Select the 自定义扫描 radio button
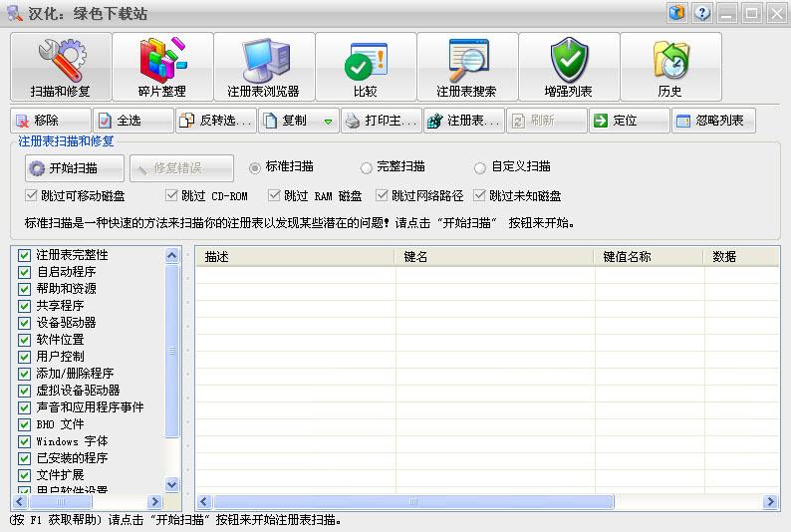This screenshot has width=791, height=532. [480, 167]
